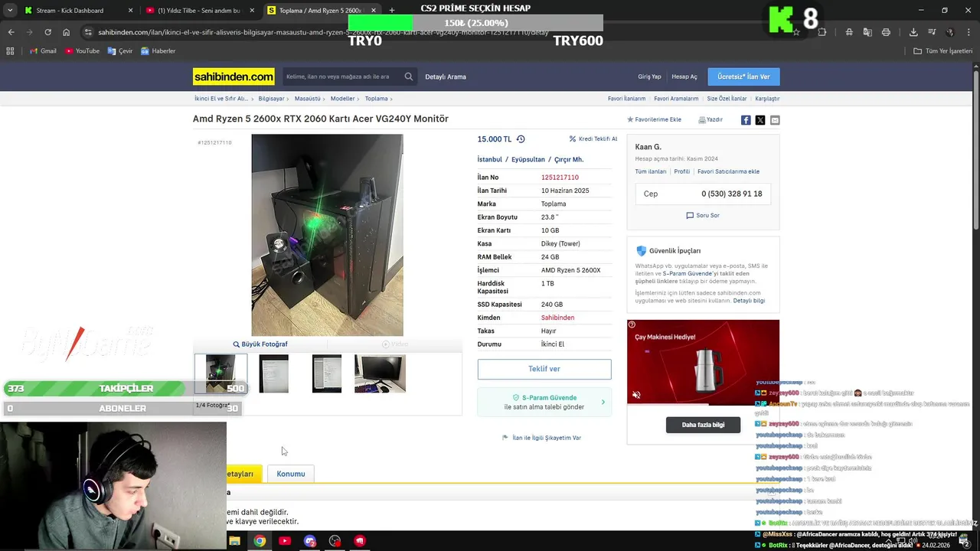
Task: Click browser home icon
Action: point(66,32)
